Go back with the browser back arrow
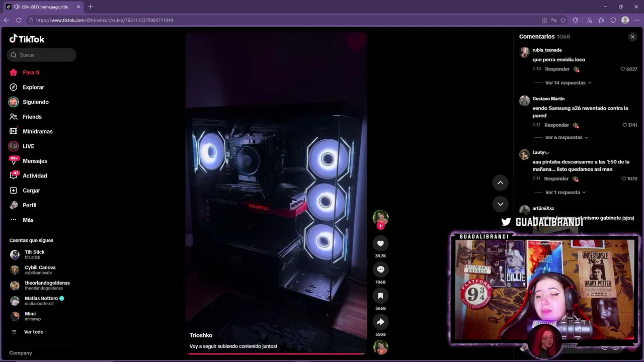The width and height of the screenshot is (644, 362). (x=7, y=20)
